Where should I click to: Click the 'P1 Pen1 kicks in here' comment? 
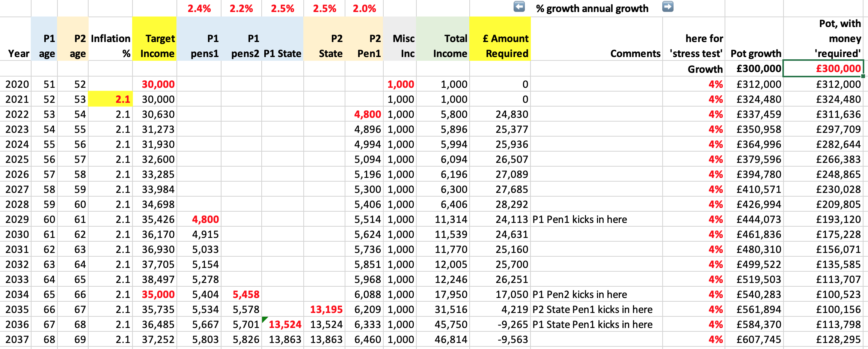pos(580,219)
